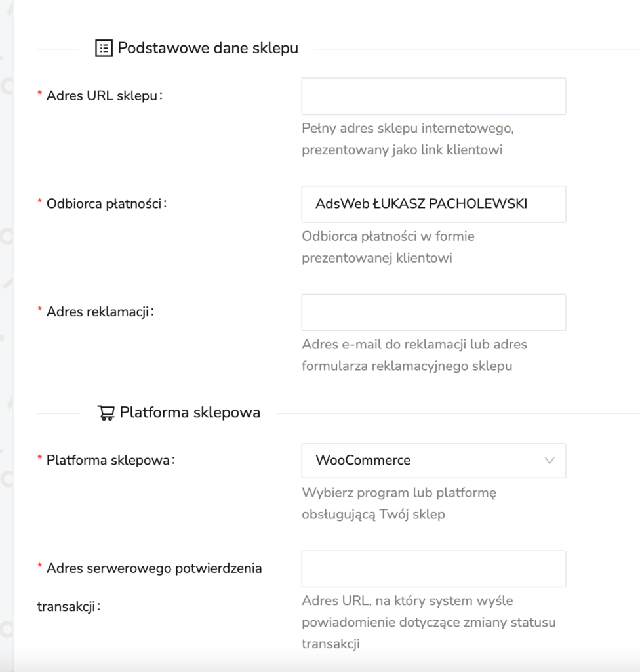Click the Platforma sklepowa field label

[108, 460]
